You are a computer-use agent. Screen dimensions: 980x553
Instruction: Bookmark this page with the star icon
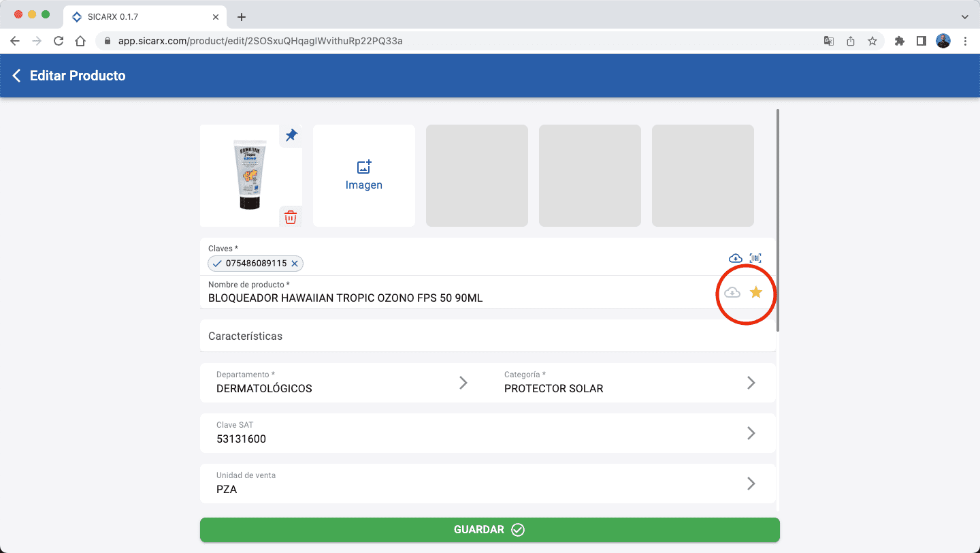[x=872, y=41]
